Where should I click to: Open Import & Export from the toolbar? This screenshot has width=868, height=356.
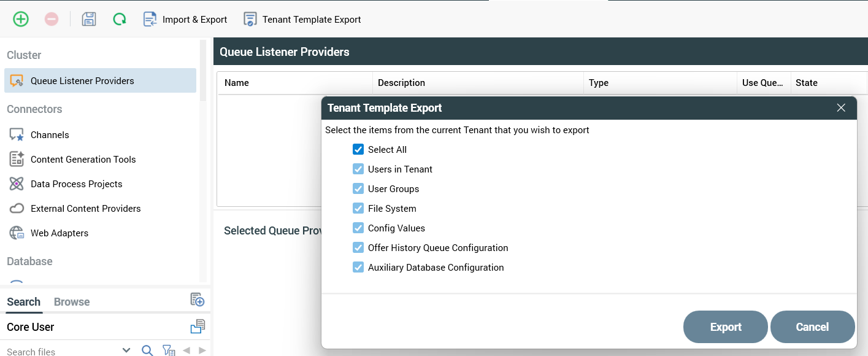[x=185, y=20]
